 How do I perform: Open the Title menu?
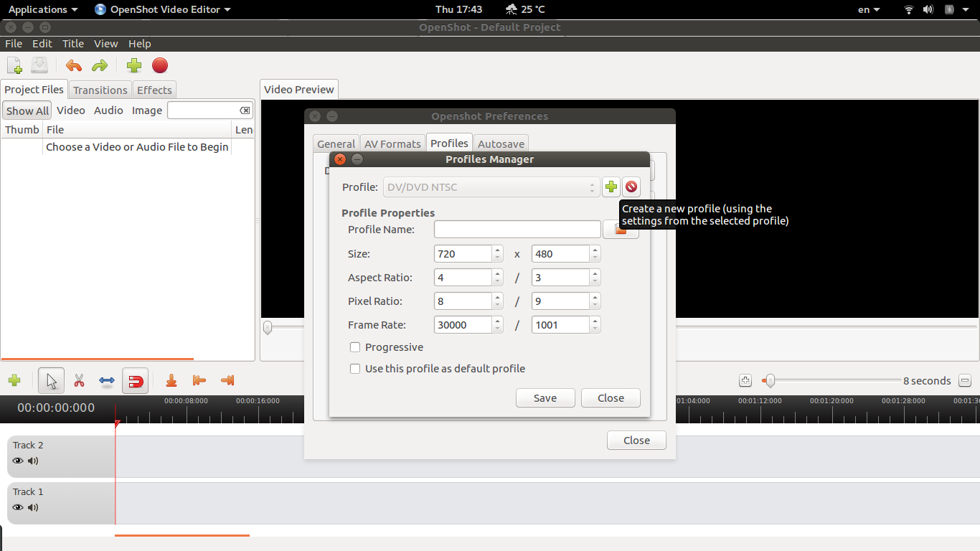[73, 44]
